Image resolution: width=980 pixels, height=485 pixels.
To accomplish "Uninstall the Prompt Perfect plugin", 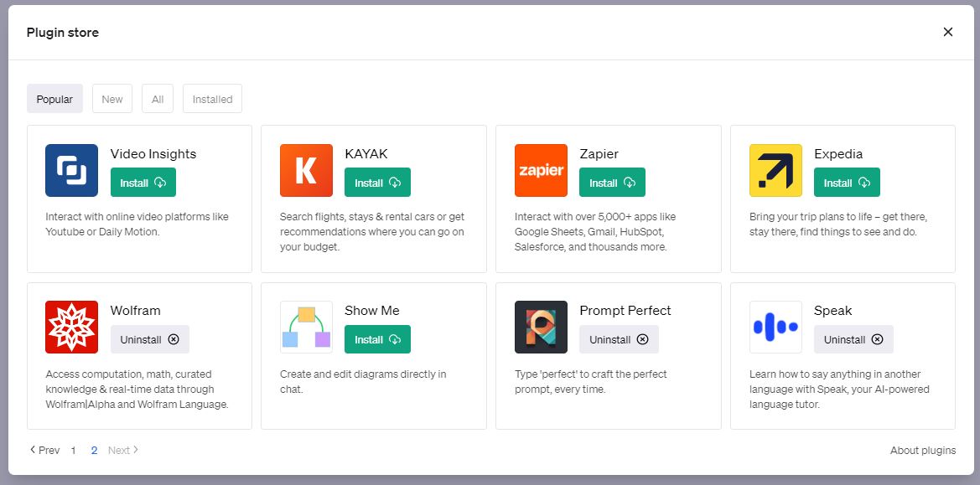I will click(x=619, y=339).
